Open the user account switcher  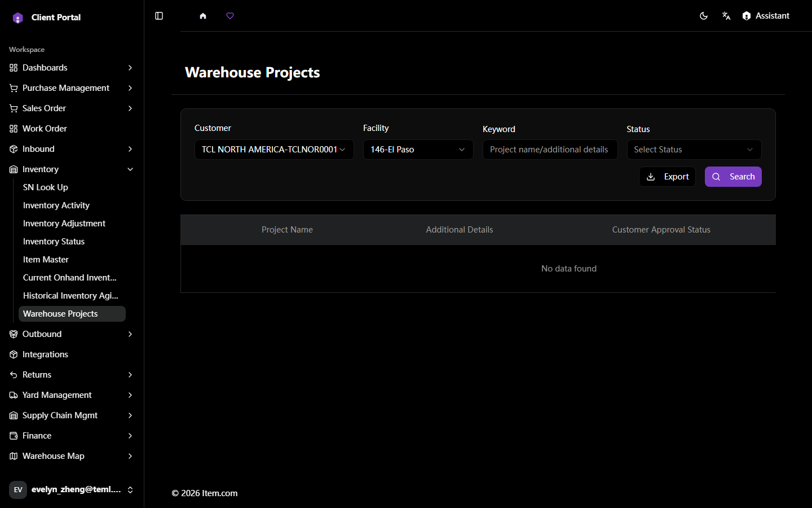click(x=72, y=490)
